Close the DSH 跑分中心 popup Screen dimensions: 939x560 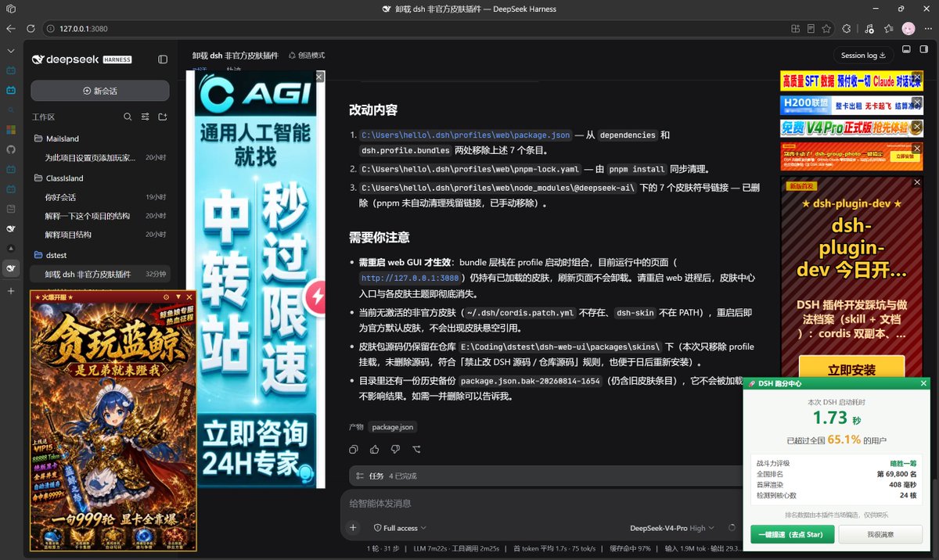(x=924, y=383)
